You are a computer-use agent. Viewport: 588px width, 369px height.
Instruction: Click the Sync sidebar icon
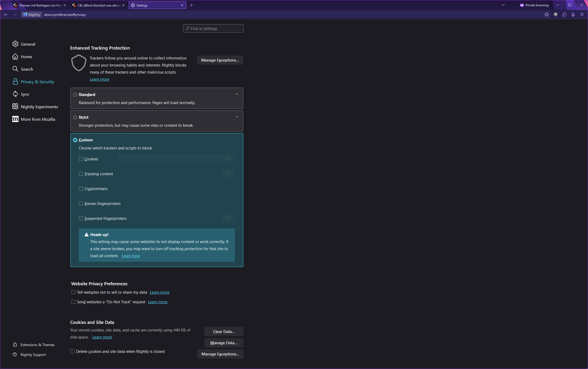15,94
